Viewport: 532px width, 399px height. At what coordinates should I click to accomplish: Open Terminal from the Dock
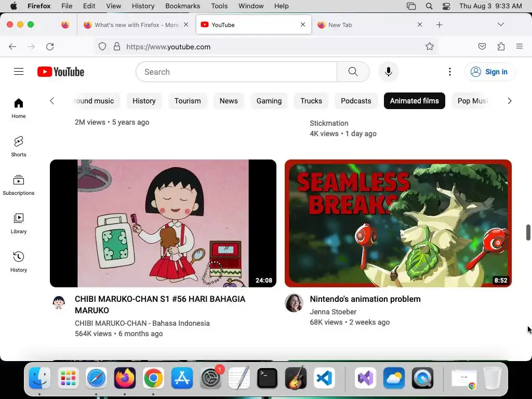pos(267,378)
